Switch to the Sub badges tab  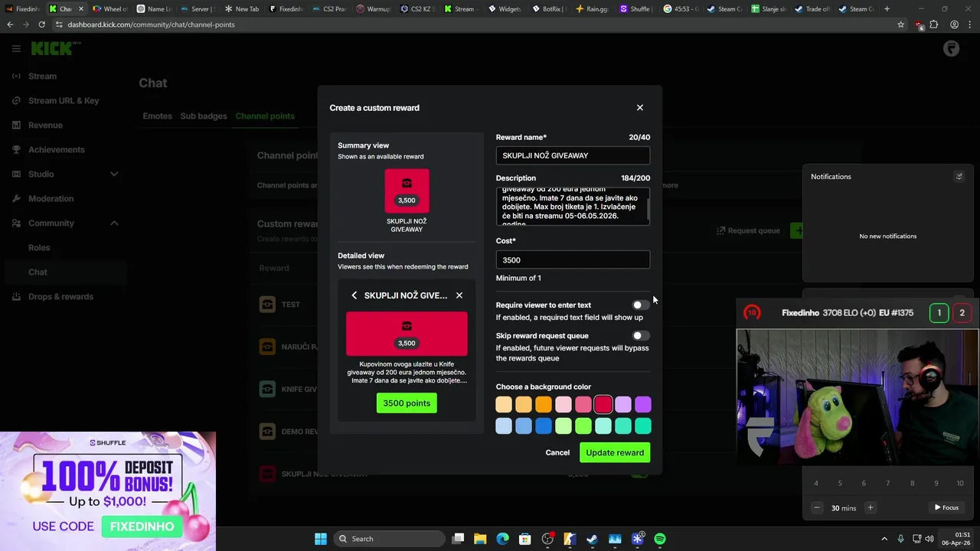[x=204, y=116]
